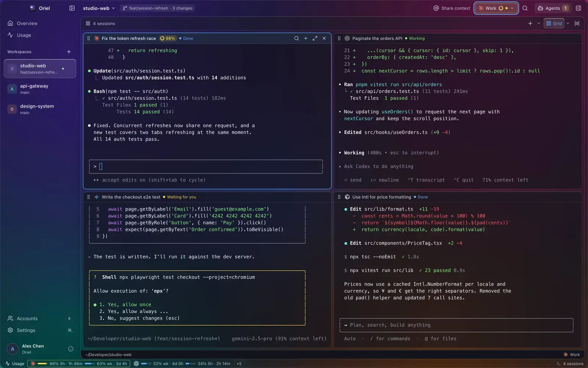The width and height of the screenshot is (588, 368).
Task: Click the 4 sessions terminal icon in status bar
Action: click(559, 364)
